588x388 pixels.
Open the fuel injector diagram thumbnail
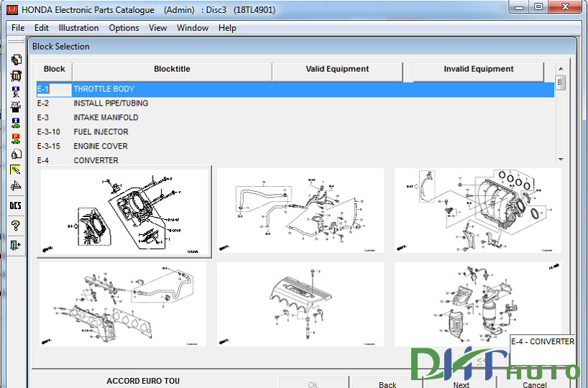pyautogui.click(x=123, y=304)
